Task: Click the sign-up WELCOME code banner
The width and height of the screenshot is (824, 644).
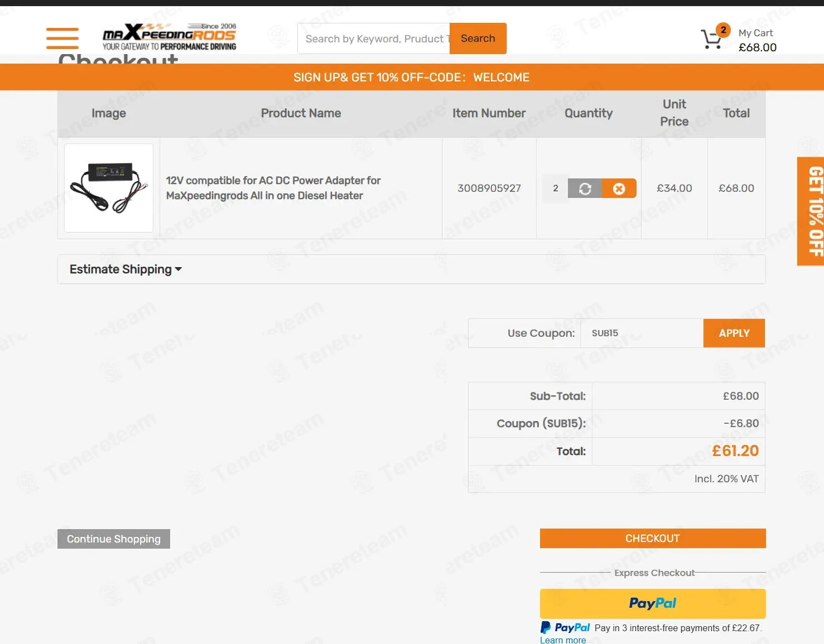Action: click(412, 78)
